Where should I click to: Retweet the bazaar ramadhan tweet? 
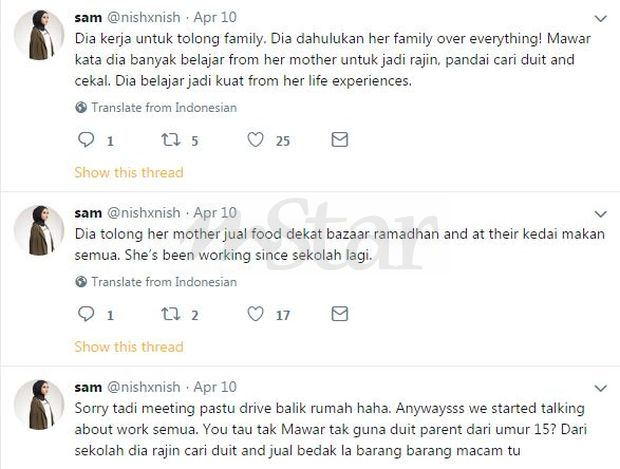click(169, 315)
